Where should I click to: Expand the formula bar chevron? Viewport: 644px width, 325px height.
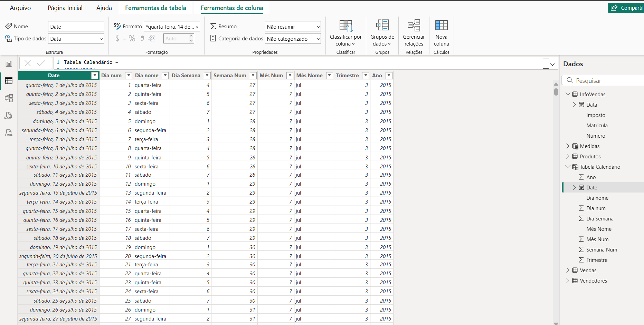pyautogui.click(x=552, y=64)
